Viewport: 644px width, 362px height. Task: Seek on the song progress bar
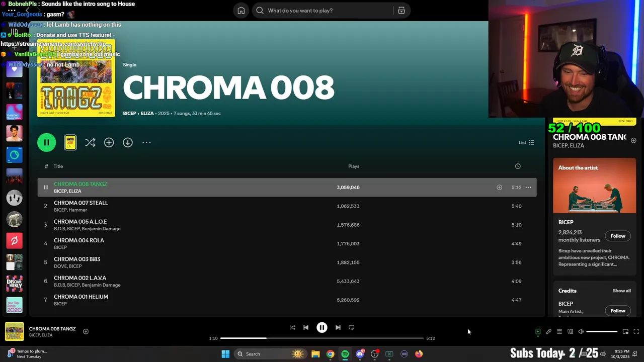pyautogui.click(x=322, y=338)
